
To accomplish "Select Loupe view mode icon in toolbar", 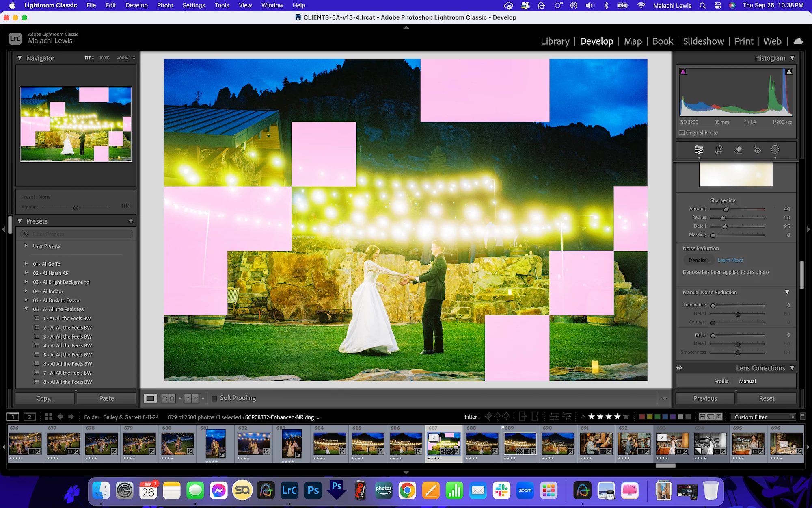I will click(150, 398).
